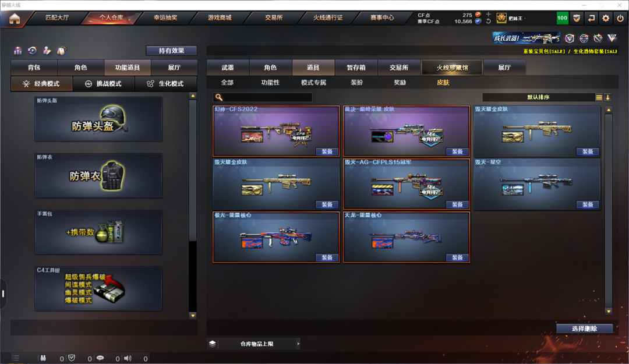Screen dimensions: 629x364
Task: Select the 生化模式 mode toggle
Action: coord(165,83)
